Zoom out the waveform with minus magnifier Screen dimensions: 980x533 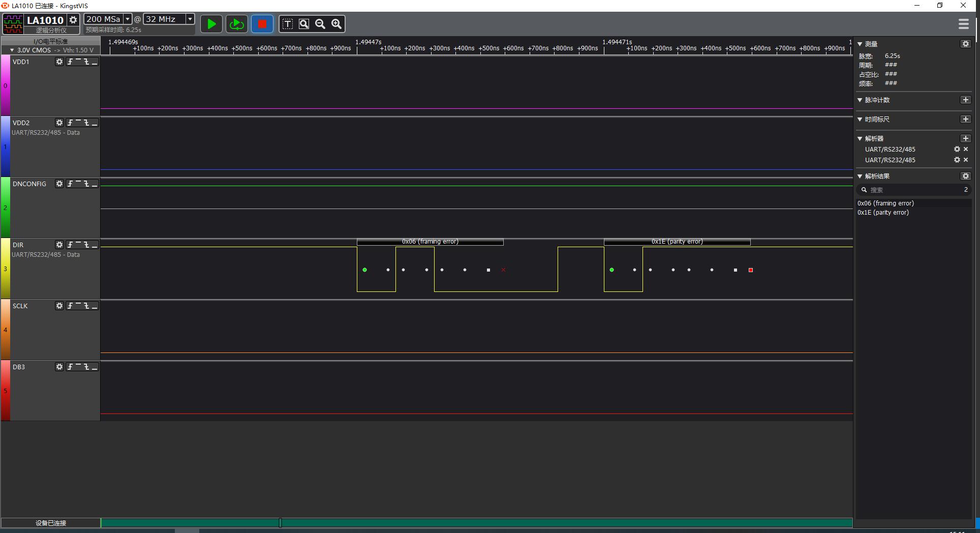[320, 24]
